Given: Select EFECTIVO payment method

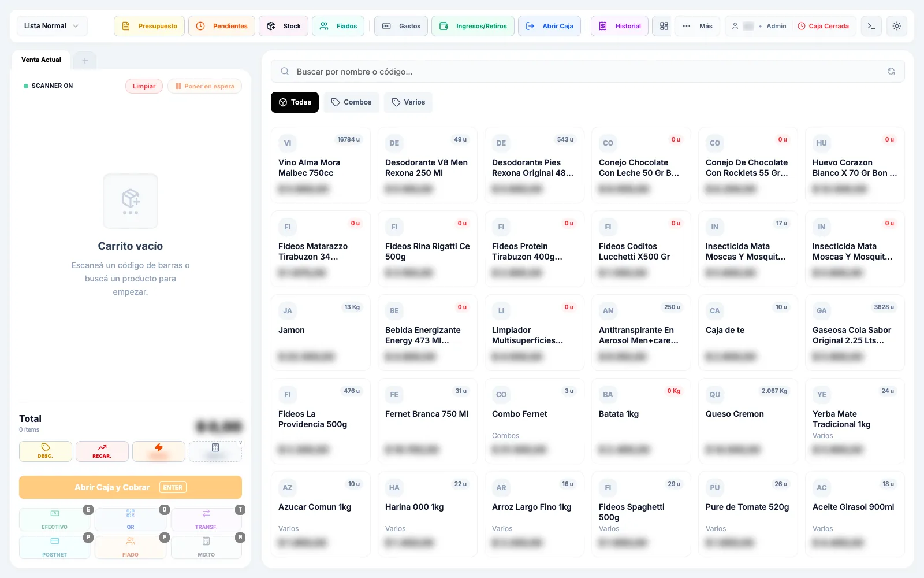Looking at the screenshot, I should pos(55,520).
